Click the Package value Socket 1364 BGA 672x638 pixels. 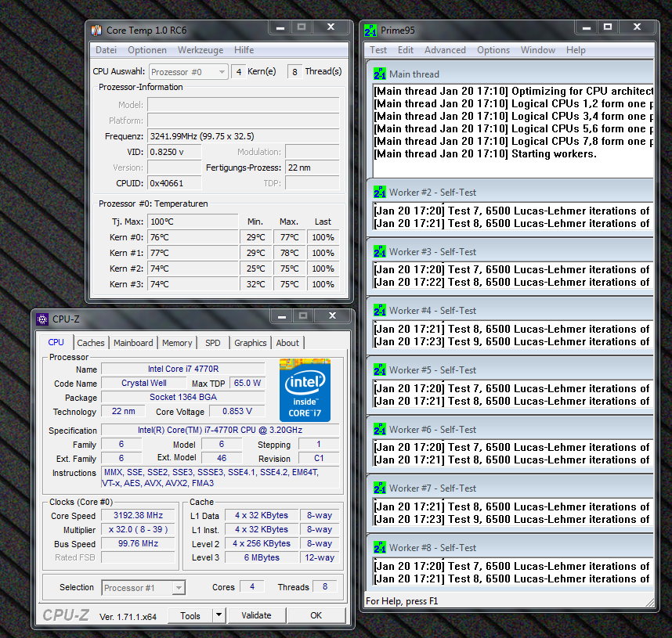(x=183, y=397)
